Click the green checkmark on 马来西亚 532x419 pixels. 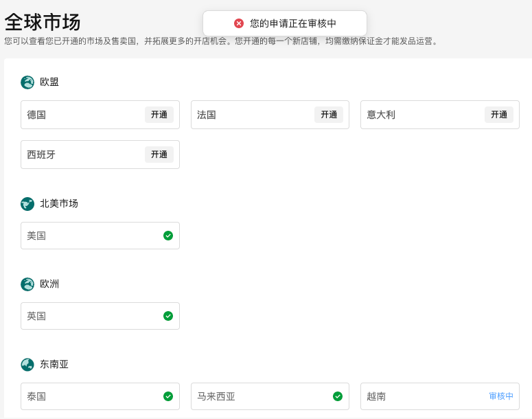(338, 396)
